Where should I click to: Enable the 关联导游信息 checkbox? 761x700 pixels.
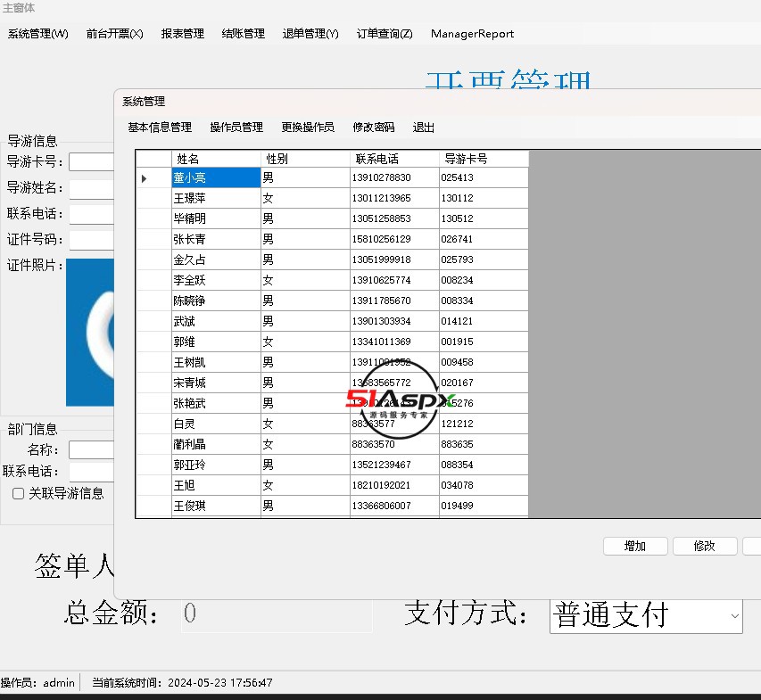(x=18, y=493)
